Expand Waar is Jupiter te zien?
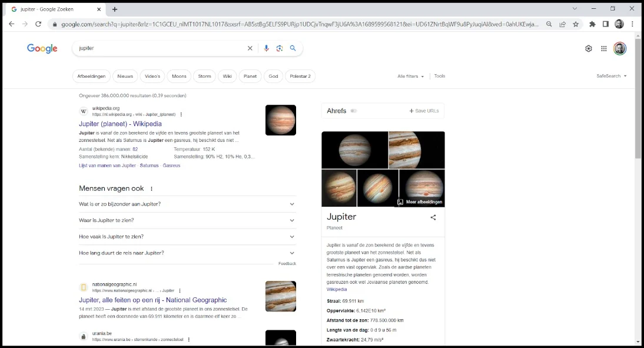 point(187,220)
